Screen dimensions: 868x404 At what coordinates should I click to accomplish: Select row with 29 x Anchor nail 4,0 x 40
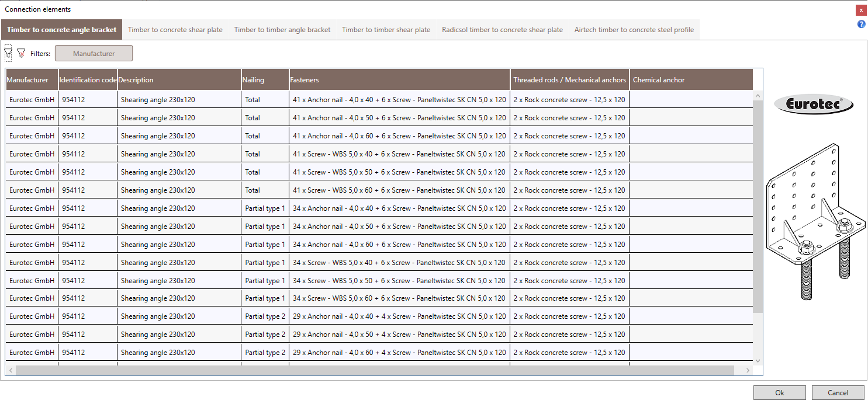coord(379,316)
